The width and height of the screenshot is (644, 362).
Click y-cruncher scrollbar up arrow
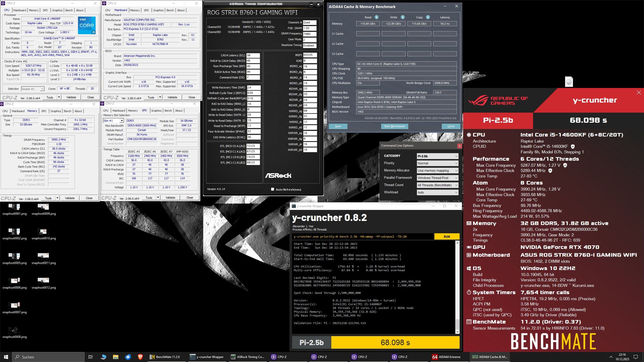[x=457, y=243]
